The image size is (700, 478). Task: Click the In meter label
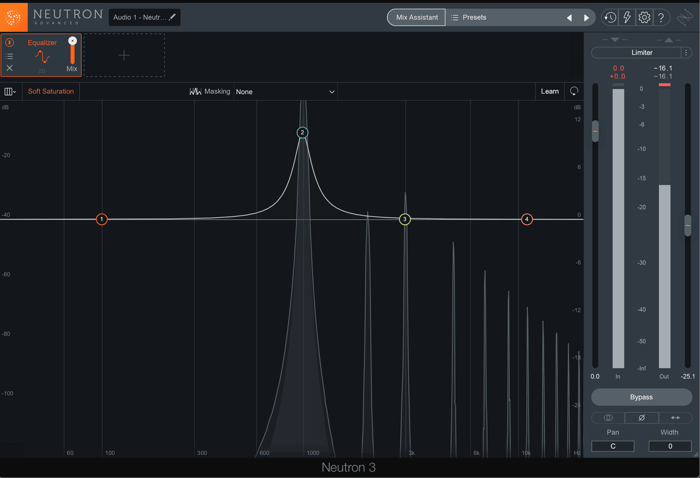click(618, 376)
